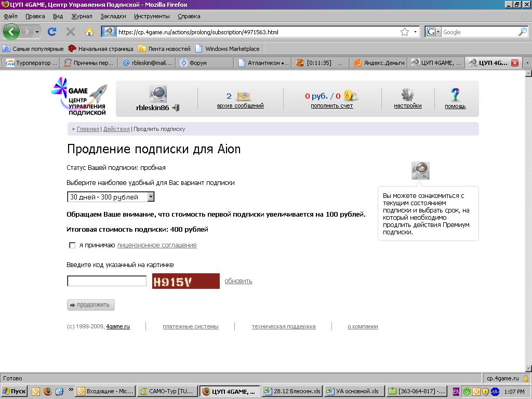Click the question mark help icon
The image size is (532, 399).
pyautogui.click(x=455, y=95)
